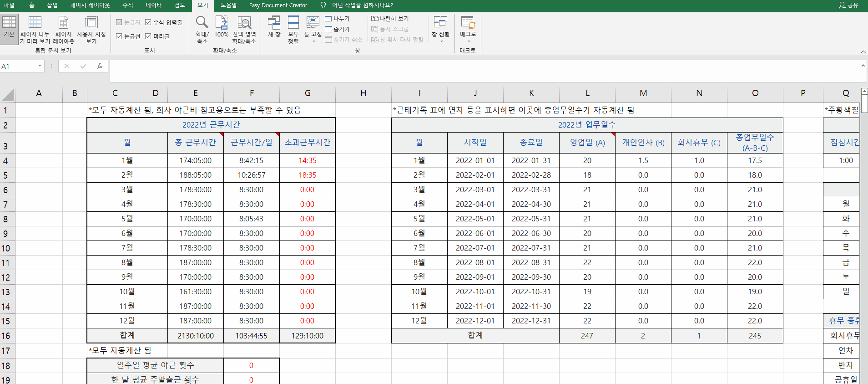Open the Easy Document Creator tab
Image resolution: width=868 pixels, height=384 pixels.
(x=278, y=5)
